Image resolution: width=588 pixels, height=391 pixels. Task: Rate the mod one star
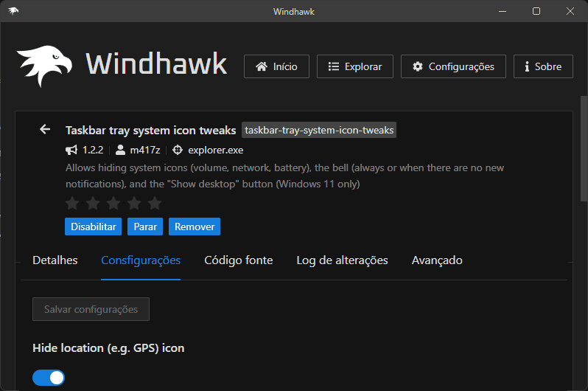[x=72, y=204]
